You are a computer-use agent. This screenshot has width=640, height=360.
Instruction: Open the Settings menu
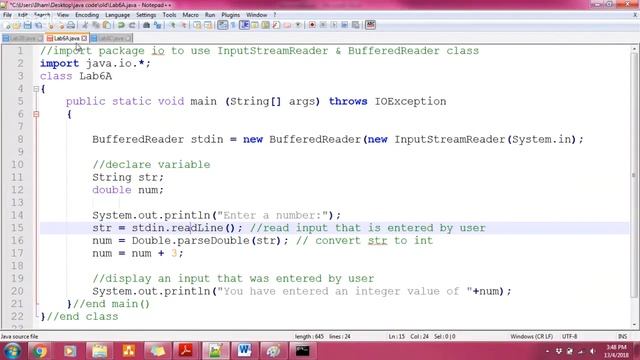(146, 15)
